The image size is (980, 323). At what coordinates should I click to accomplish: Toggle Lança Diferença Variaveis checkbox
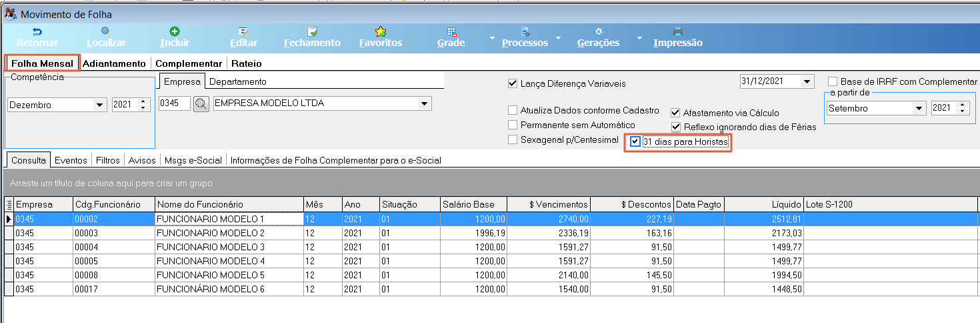tap(513, 83)
